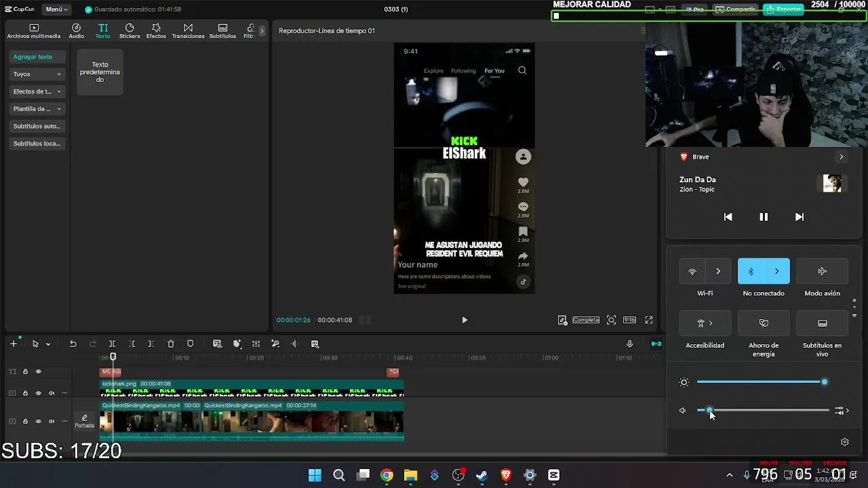Go to the previous media track

coord(728,217)
